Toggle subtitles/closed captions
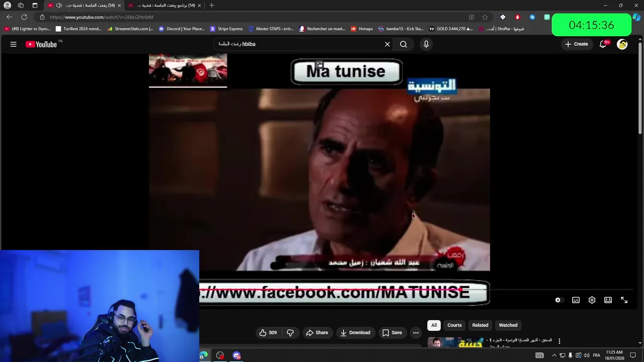This screenshot has width=644, height=362. click(576, 300)
